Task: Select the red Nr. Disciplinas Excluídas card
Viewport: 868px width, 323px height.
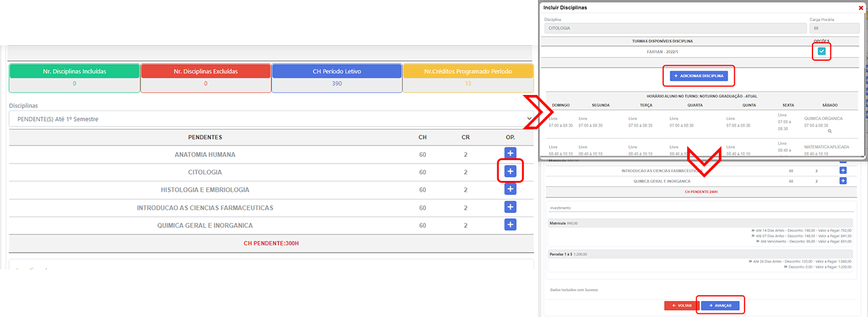Action: [x=205, y=78]
